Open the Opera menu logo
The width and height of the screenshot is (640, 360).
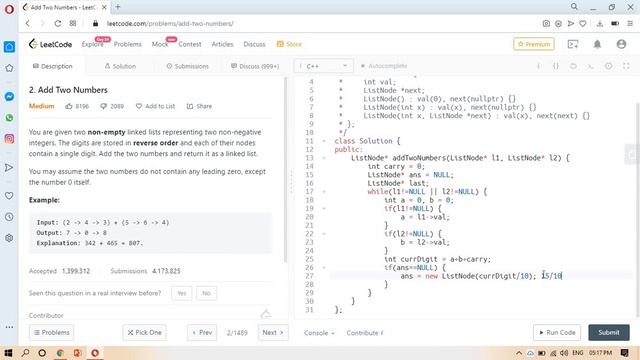[x=9, y=9]
